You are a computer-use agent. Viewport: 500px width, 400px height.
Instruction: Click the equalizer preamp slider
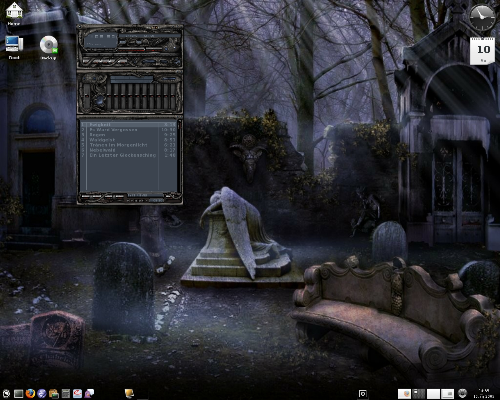pyautogui.click(x=87, y=95)
